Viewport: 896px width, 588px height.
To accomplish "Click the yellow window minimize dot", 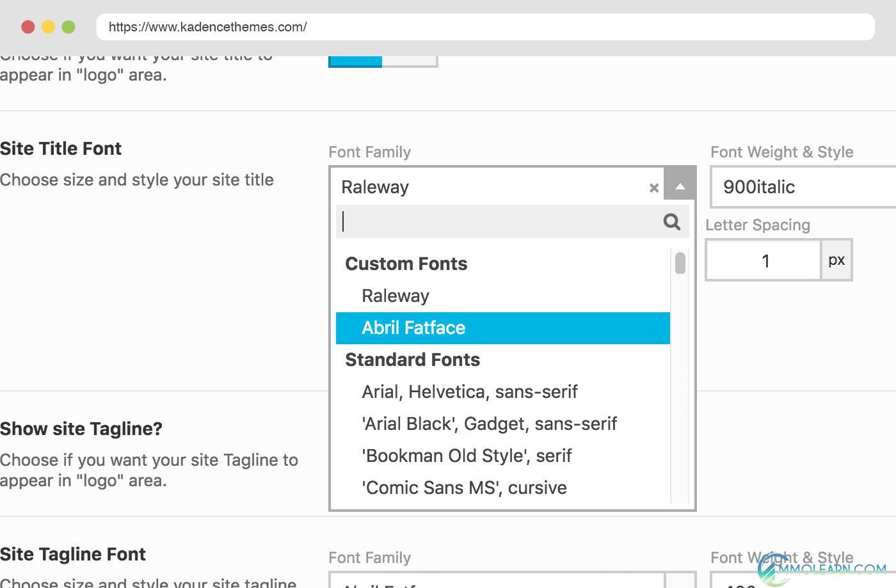I will point(48,27).
